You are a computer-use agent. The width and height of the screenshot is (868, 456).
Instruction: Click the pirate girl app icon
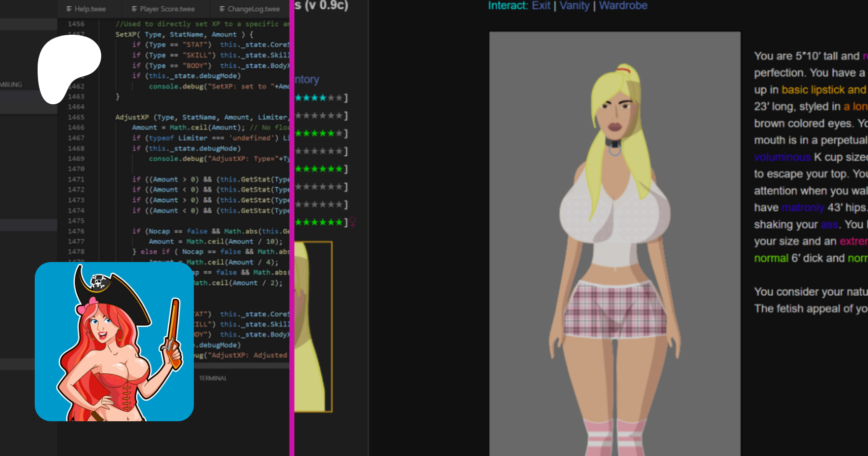tap(114, 342)
